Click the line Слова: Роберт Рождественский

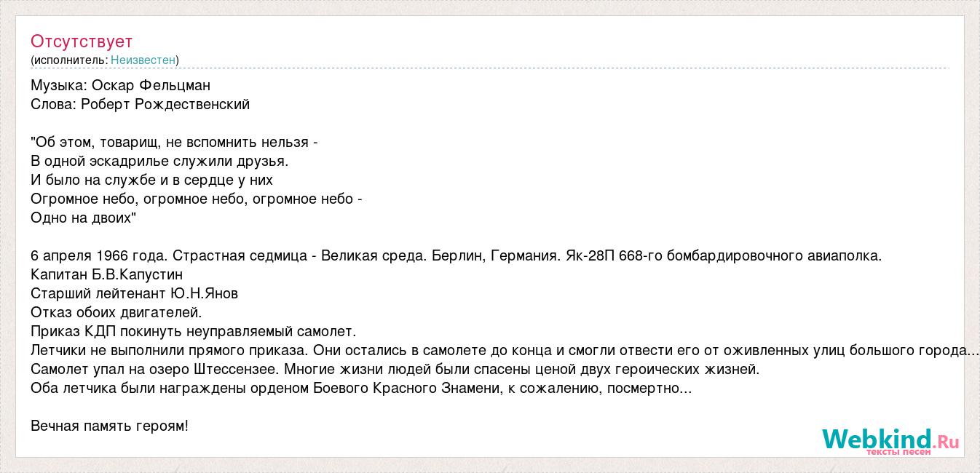tap(141, 104)
